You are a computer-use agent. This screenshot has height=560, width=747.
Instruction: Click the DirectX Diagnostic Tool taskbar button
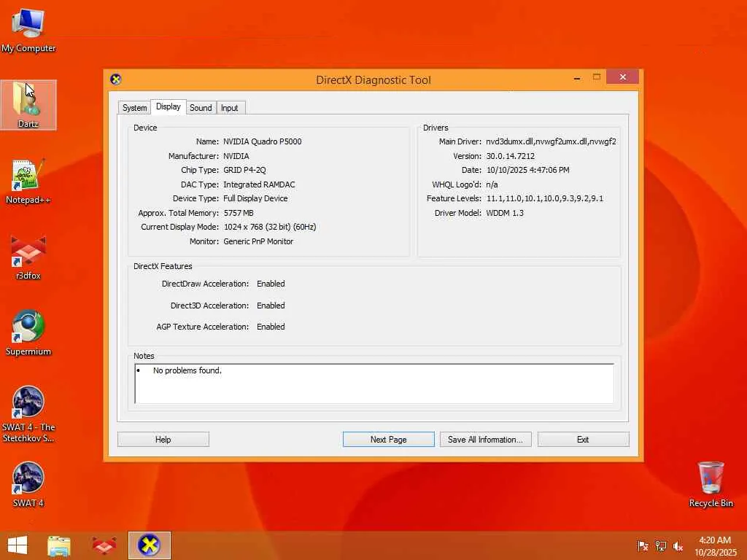click(x=149, y=545)
